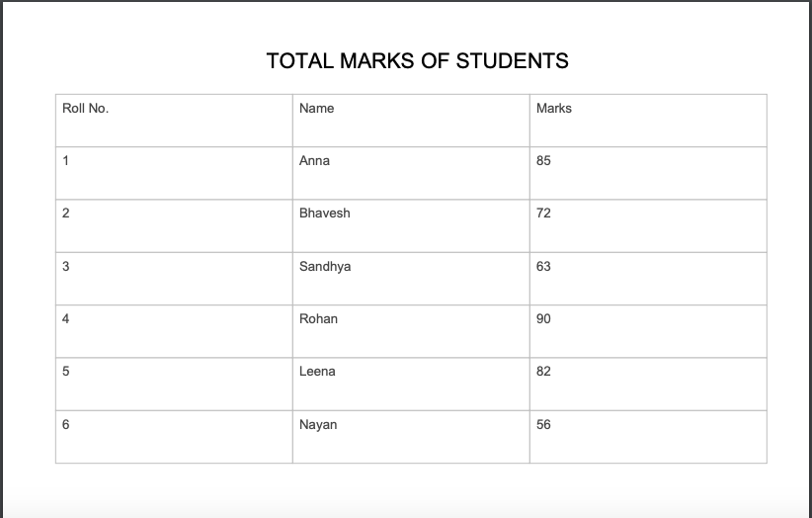Click the cell containing Anna
This screenshot has height=518, width=812.
(x=411, y=174)
